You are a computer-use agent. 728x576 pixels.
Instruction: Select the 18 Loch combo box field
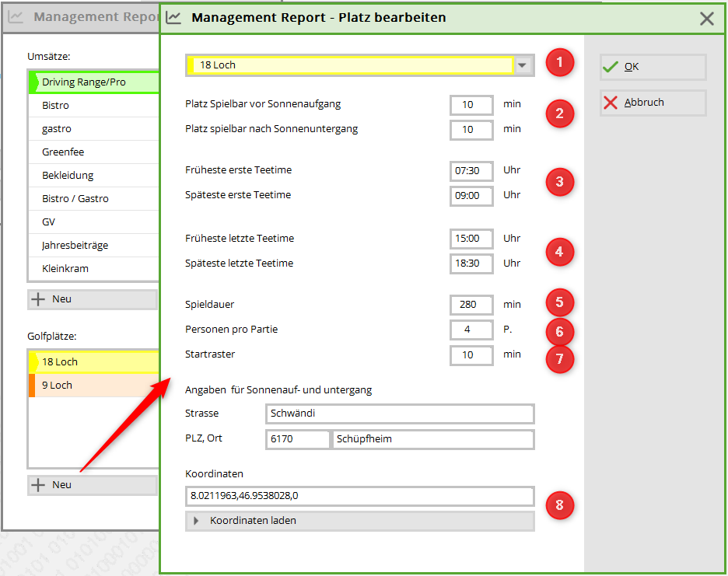click(350, 65)
